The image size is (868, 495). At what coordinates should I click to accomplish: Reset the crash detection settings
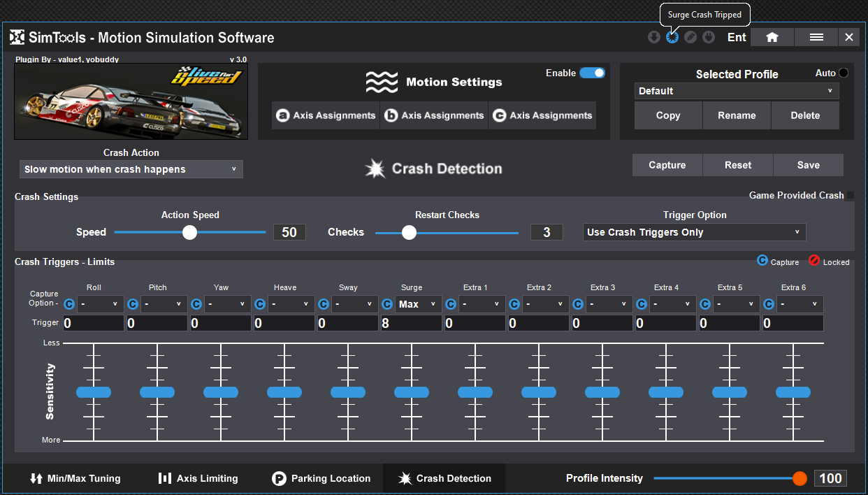pyautogui.click(x=738, y=165)
